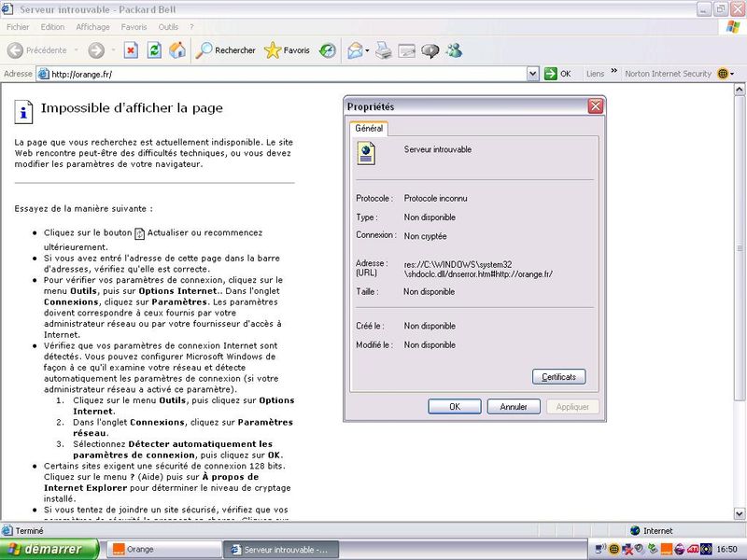This screenshot has width=747, height=560.
Task: Click the printer icon to print
Action: pos(384,50)
